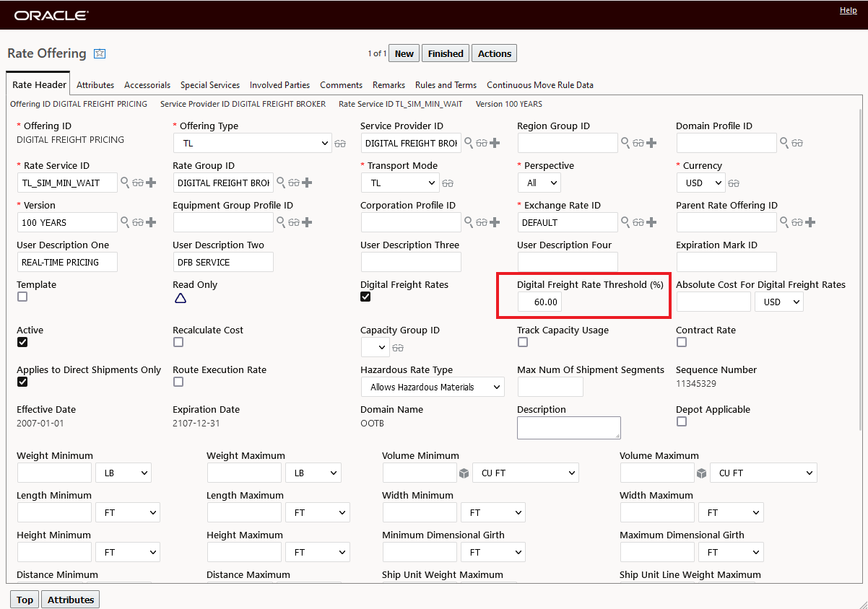Open the search icon for Rate Service ID
868x609 pixels.
pos(125,183)
